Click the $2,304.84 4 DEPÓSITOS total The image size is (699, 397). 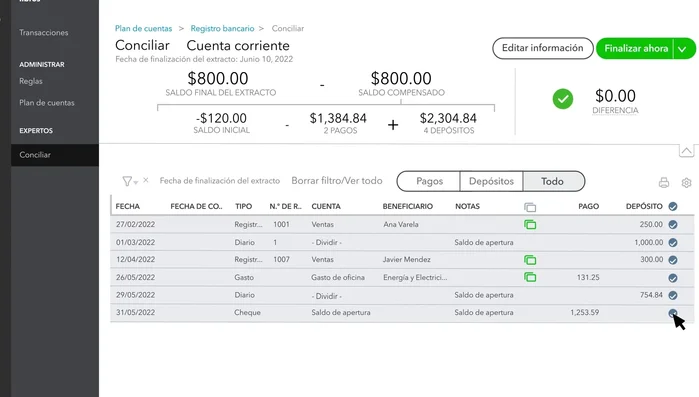point(448,123)
